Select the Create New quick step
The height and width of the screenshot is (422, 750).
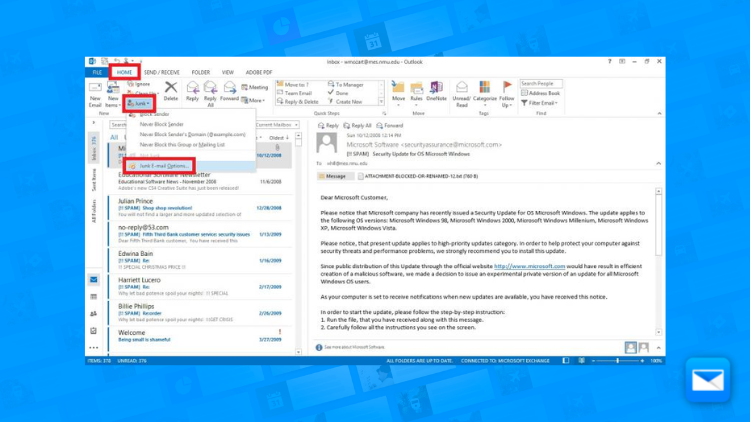click(345, 102)
